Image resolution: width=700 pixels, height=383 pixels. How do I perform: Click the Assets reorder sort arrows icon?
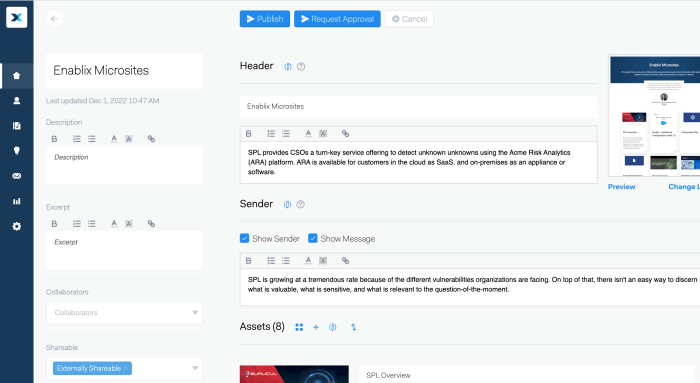353,327
